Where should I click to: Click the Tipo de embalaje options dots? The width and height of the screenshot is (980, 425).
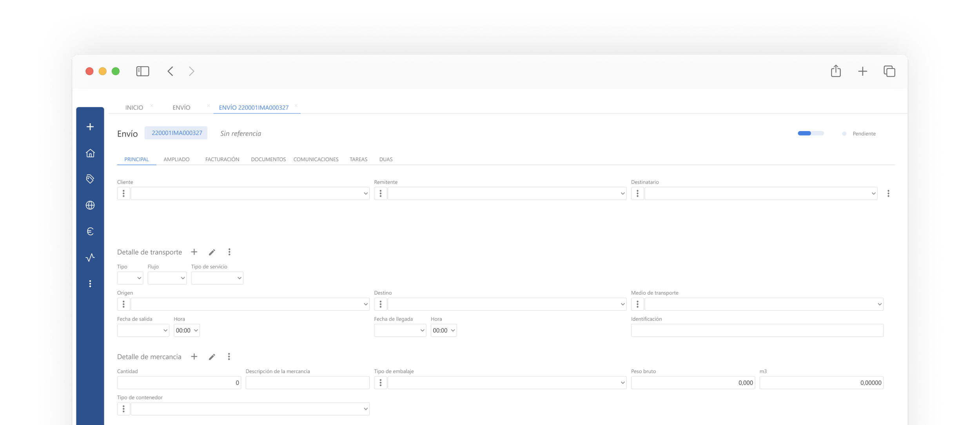(x=380, y=383)
